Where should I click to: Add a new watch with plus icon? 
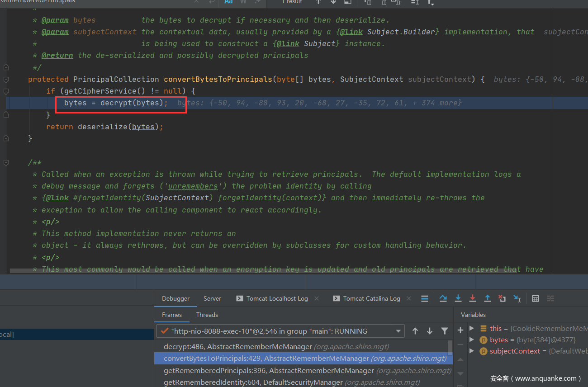point(460,330)
